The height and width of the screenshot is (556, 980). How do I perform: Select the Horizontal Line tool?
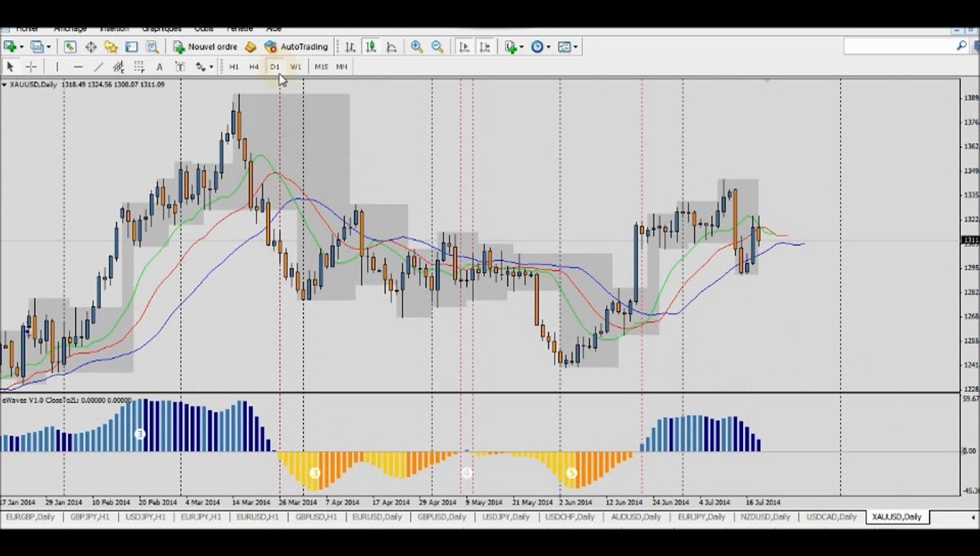(x=78, y=67)
